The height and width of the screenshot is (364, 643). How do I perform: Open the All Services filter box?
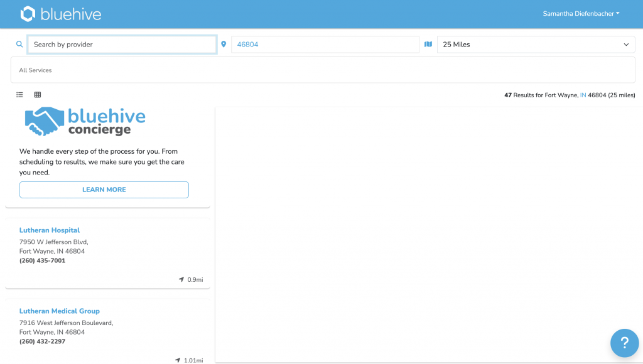323,70
